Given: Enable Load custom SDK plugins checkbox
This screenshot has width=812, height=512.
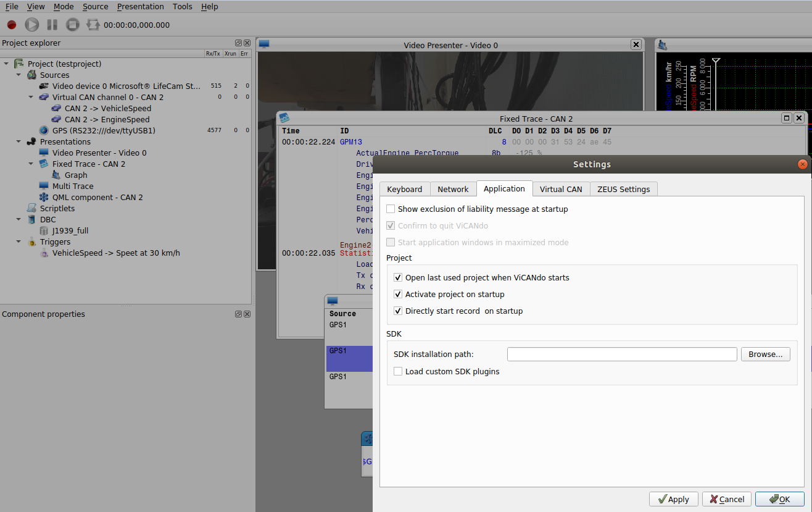Looking at the screenshot, I should (x=398, y=372).
